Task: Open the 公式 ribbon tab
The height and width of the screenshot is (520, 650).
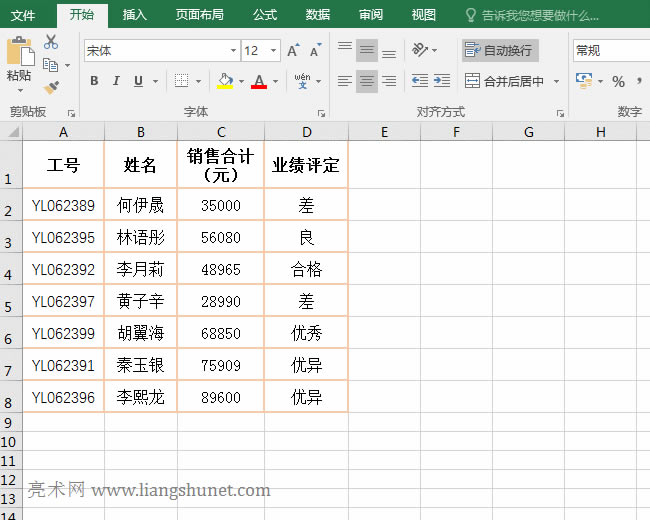Action: pyautogui.click(x=265, y=15)
